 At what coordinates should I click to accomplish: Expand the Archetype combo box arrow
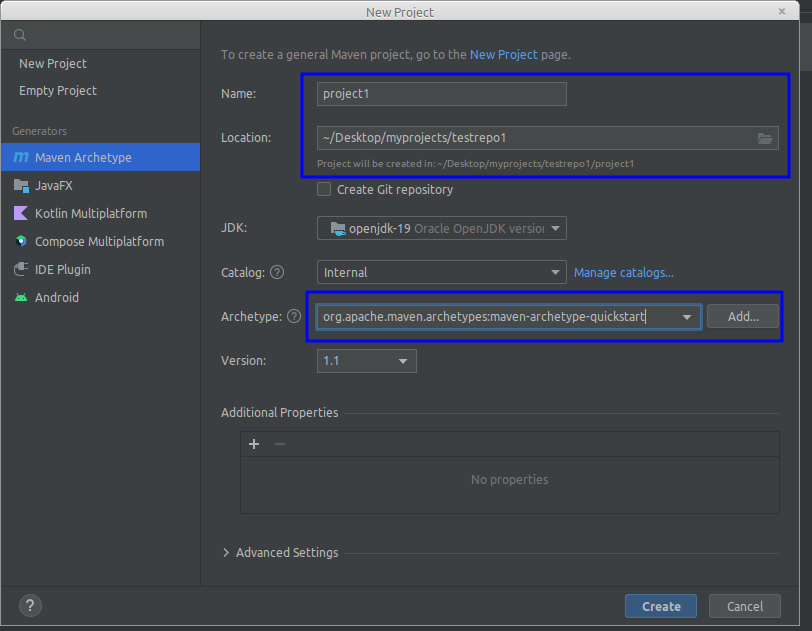687,317
